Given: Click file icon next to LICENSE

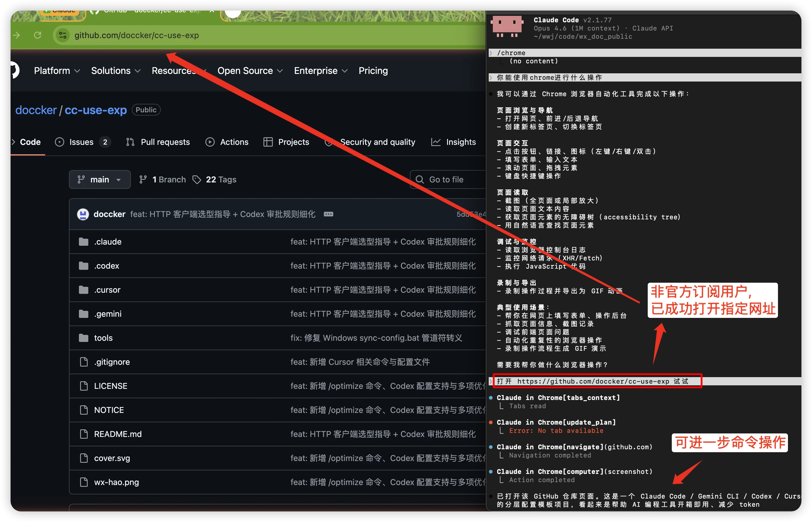Looking at the screenshot, I should [83, 386].
